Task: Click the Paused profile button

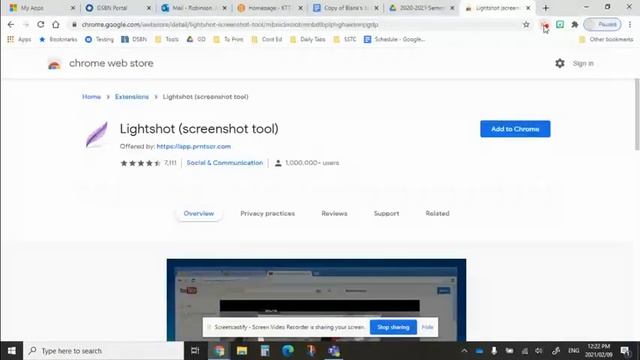Action: [602, 24]
